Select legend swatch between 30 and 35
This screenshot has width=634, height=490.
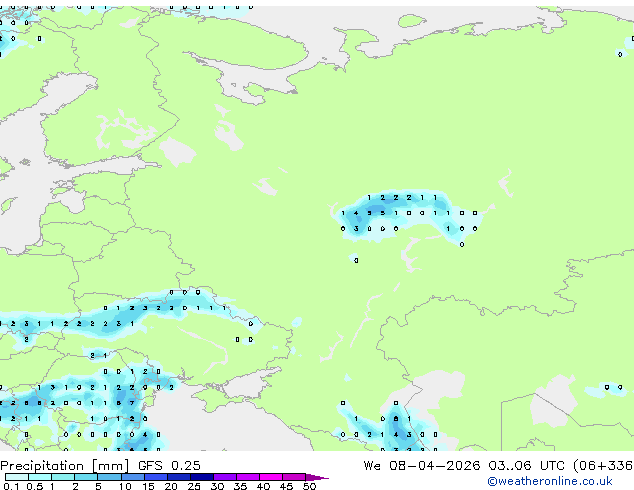pos(224,477)
